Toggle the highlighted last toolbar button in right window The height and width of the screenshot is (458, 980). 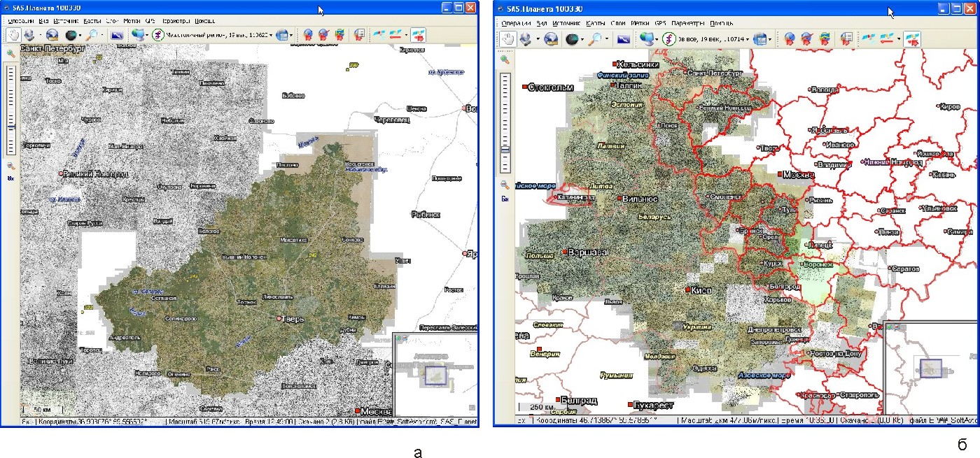point(912,39)
